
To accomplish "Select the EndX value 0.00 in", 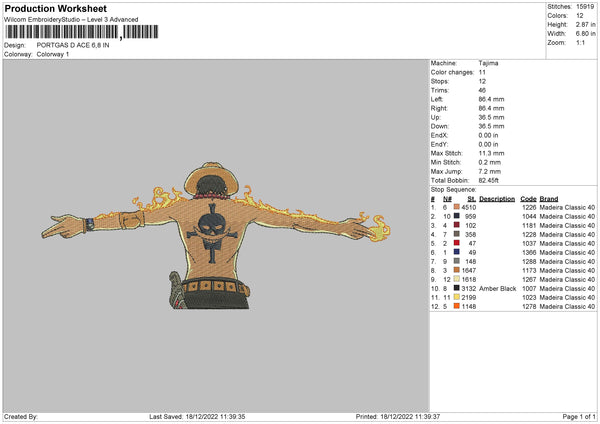I will [488, 135].
